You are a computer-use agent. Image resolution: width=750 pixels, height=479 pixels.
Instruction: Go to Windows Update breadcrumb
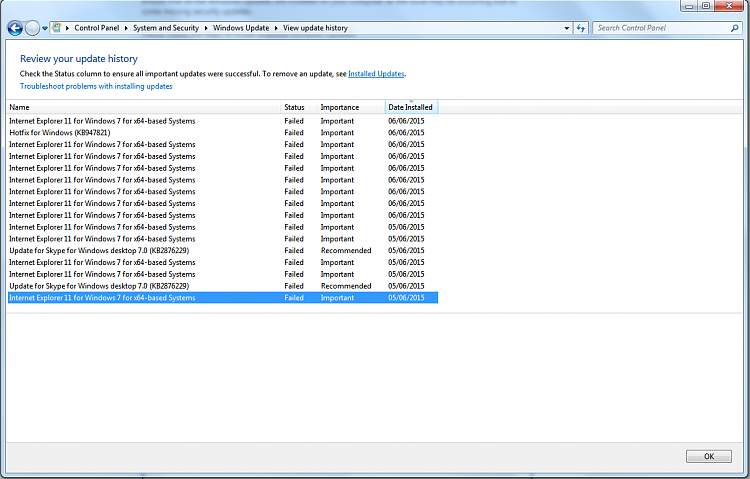[241, 28]
